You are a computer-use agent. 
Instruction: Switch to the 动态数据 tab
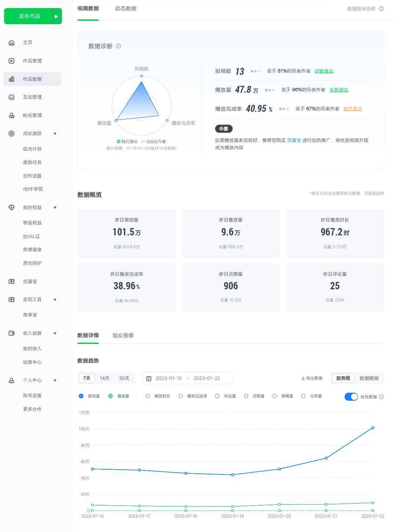(125, 8)
